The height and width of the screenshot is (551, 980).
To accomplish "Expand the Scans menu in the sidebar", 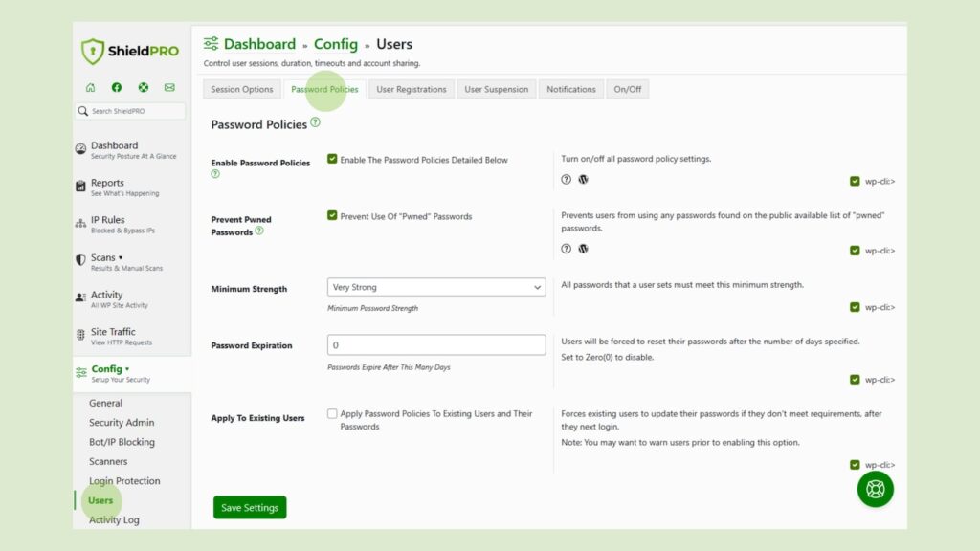I will 105,256.
